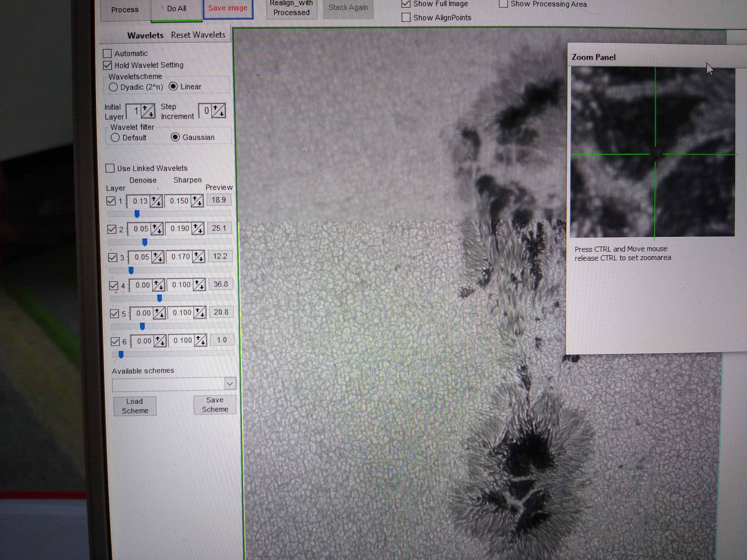Open the Available schemes dropdown
747x560 pixels.
click(x=230, y=384)
